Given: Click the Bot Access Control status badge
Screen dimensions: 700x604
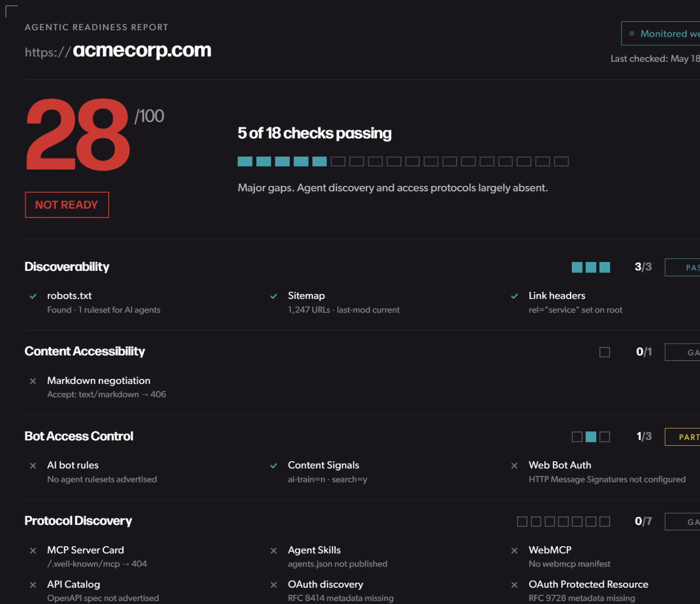Looking at the screenshot, I should [682, 437].
